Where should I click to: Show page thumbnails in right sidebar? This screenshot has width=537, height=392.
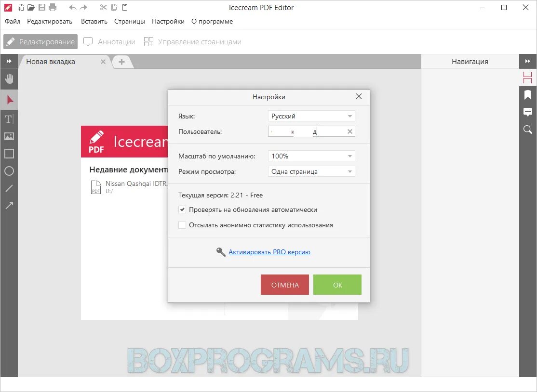tap(528, 78)
